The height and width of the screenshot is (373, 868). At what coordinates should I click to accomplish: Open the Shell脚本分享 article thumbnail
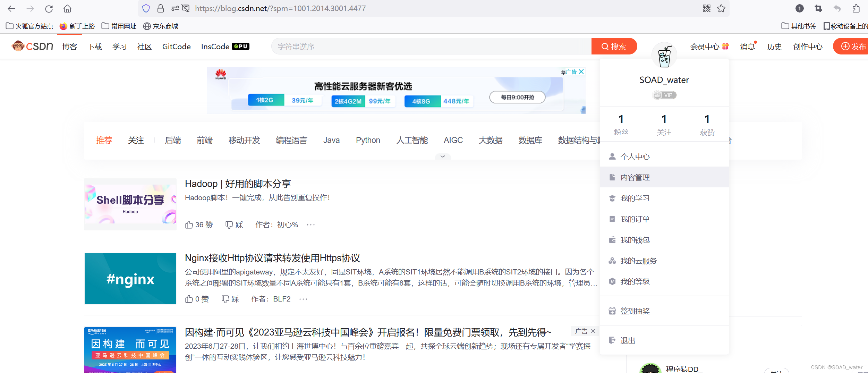[130, 204]
